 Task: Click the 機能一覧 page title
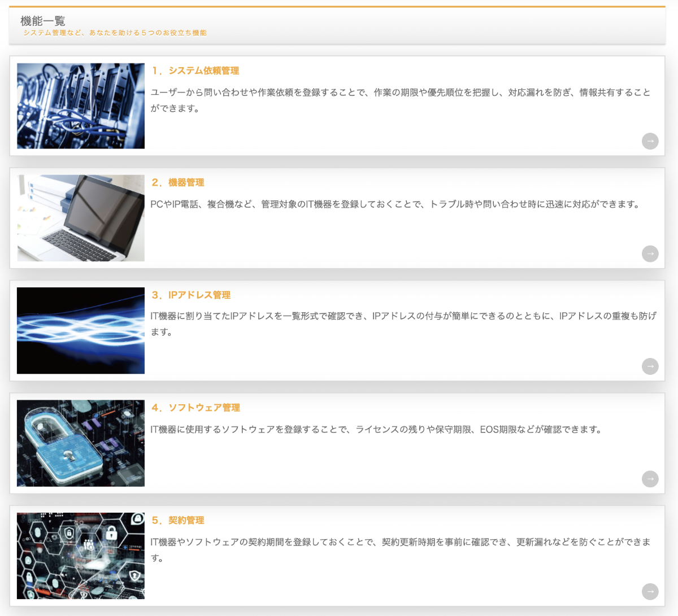43,21
